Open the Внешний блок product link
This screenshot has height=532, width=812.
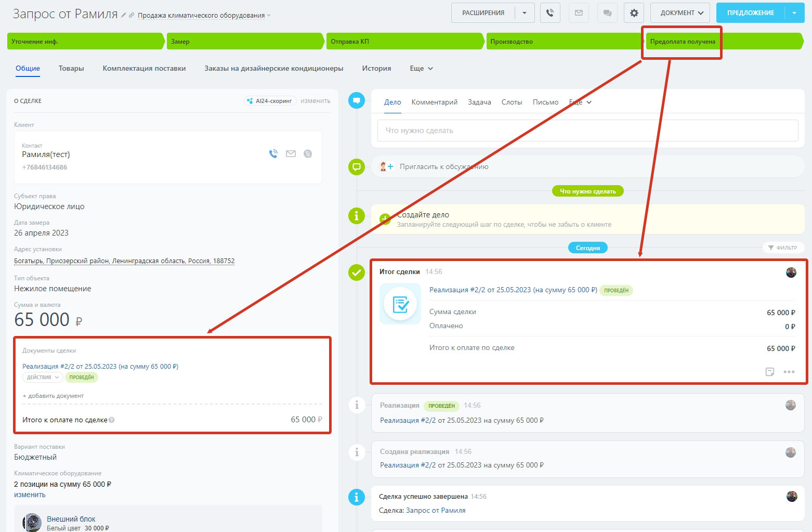pos(71,519)
